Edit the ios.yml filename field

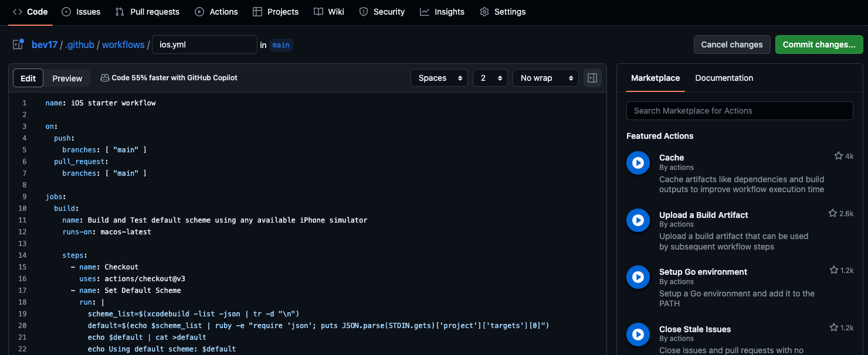pos(204,45)
